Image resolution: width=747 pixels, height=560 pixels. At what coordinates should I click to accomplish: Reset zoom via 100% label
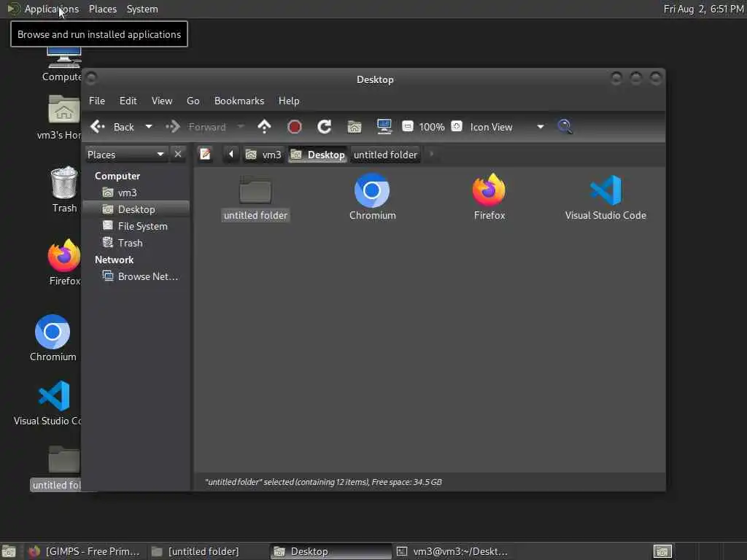tap(432, 127)
